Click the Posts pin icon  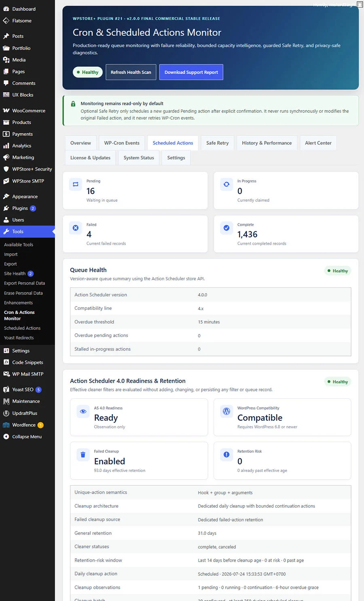pyautogui.click(x=6, y=36)
